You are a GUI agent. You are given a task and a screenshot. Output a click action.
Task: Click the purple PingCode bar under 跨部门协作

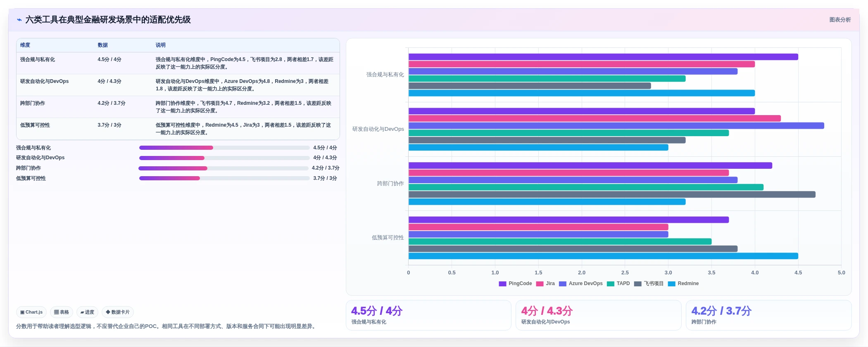[x=590, y=165]
